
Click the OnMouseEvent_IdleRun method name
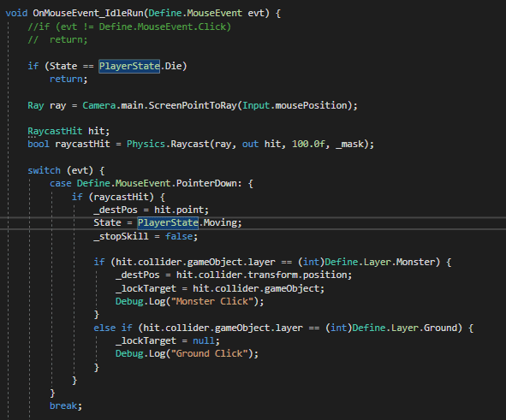pos(88,13)
